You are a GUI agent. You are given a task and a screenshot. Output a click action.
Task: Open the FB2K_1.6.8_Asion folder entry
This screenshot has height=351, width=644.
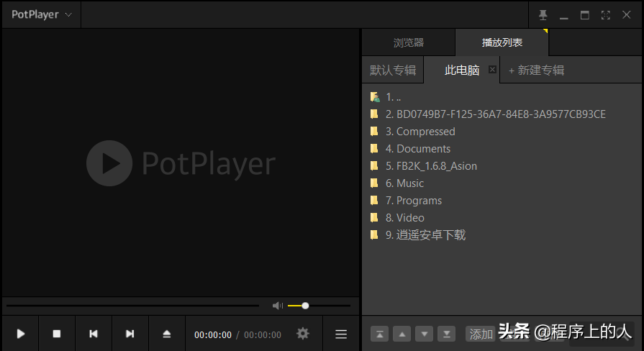point(501,166)
